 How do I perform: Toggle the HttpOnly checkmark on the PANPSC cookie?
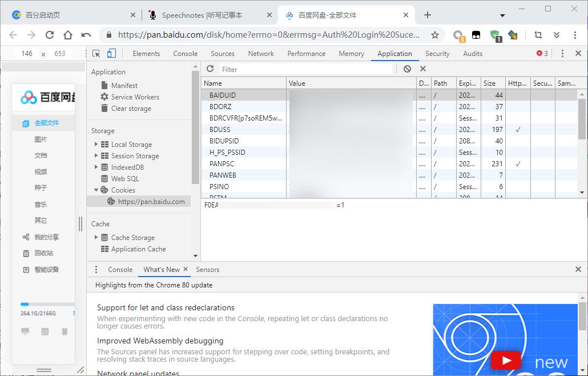[518, 163]
